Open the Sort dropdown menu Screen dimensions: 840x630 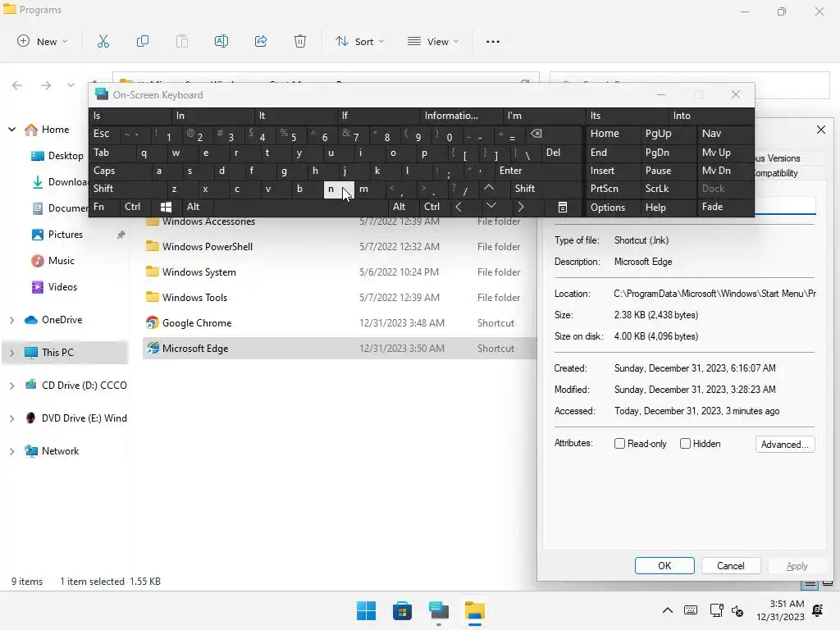click(x=359, y=41)
